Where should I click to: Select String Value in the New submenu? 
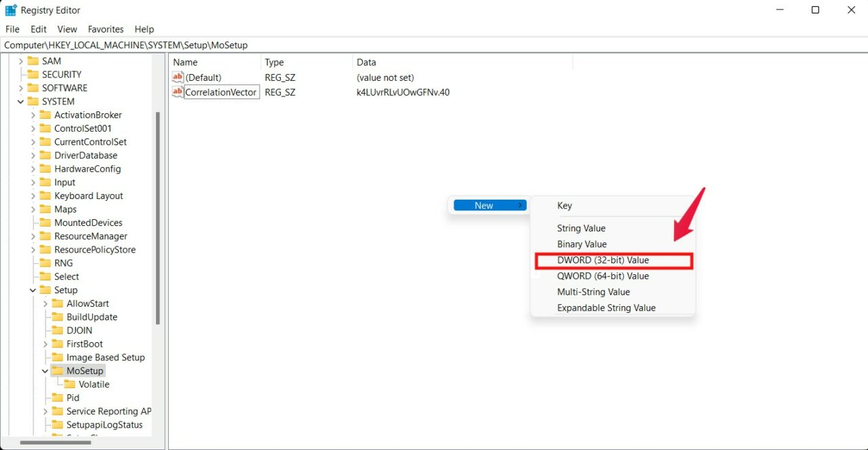581,228
